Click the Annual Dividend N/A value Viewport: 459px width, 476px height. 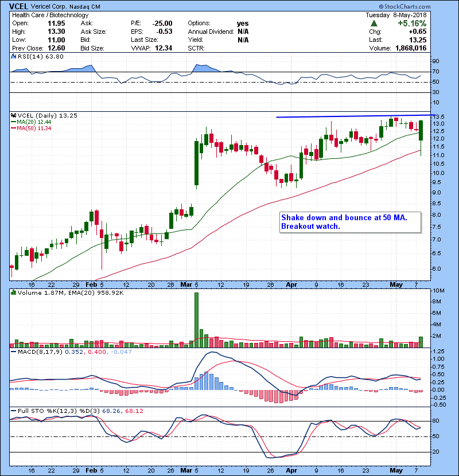click(x=243, y=32)
